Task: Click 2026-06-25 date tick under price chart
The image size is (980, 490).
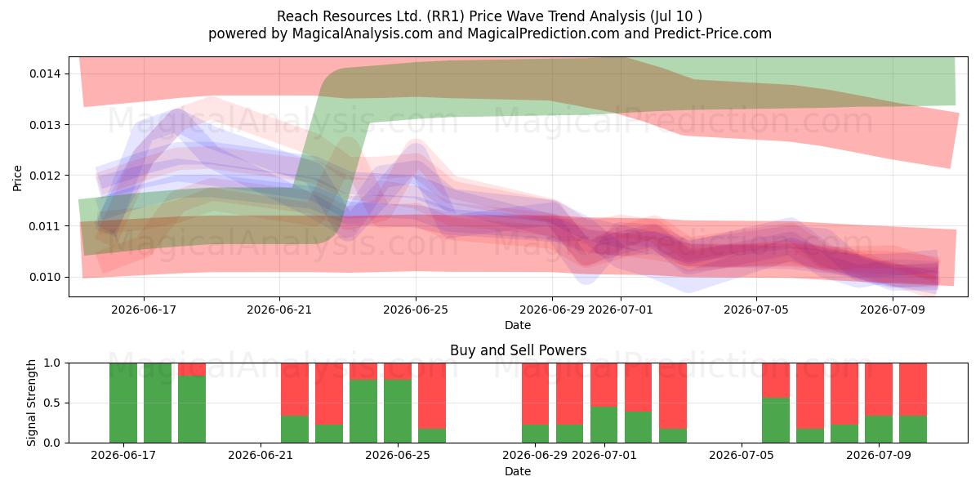Action: (416, 310)
